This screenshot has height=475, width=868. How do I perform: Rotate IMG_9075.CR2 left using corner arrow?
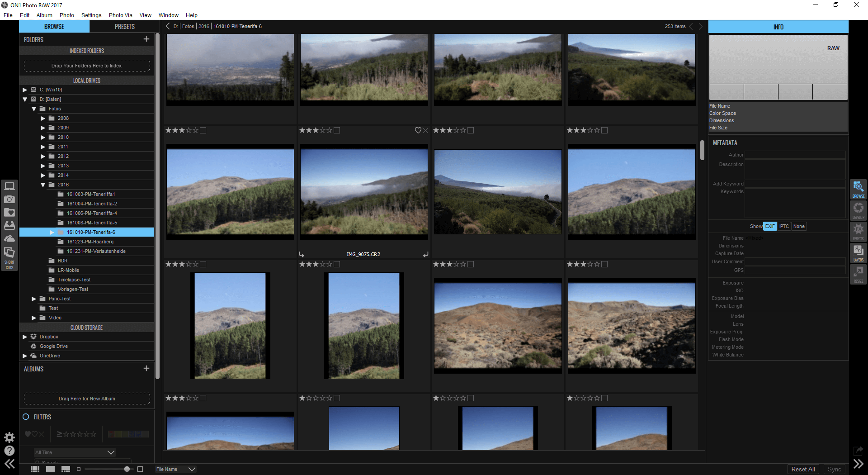302,254
